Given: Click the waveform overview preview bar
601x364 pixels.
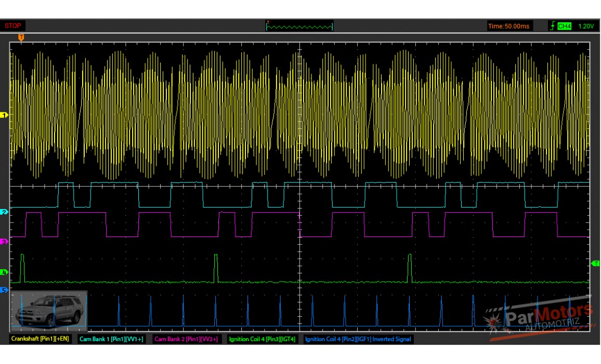Looking at the screenshot, I should click(x=299, y=26).
